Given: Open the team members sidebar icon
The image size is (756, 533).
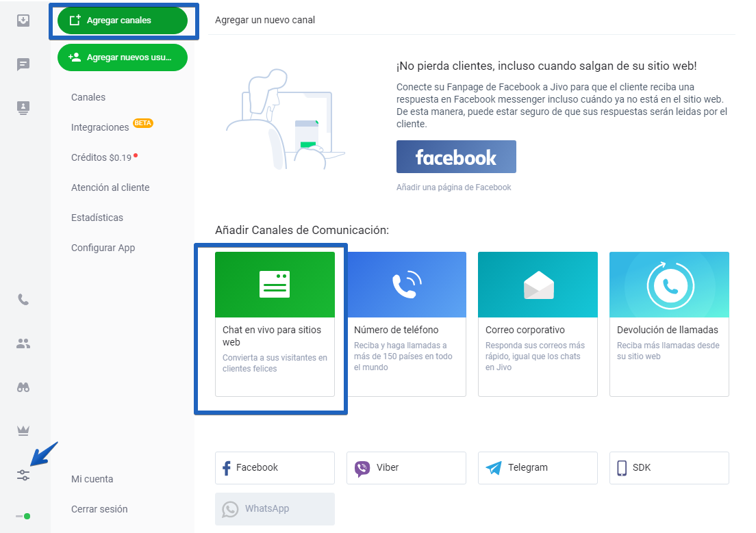Looking at the screenshot, I should (23, 343).
